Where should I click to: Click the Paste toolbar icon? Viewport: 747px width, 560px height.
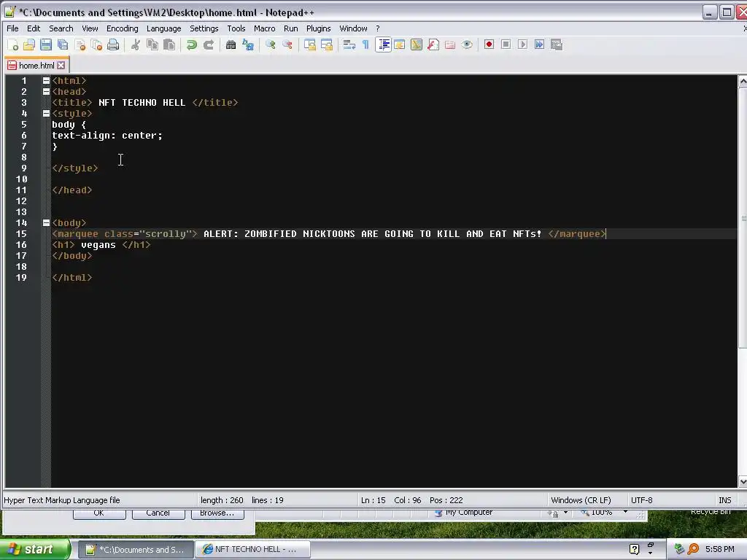[169, 44]
